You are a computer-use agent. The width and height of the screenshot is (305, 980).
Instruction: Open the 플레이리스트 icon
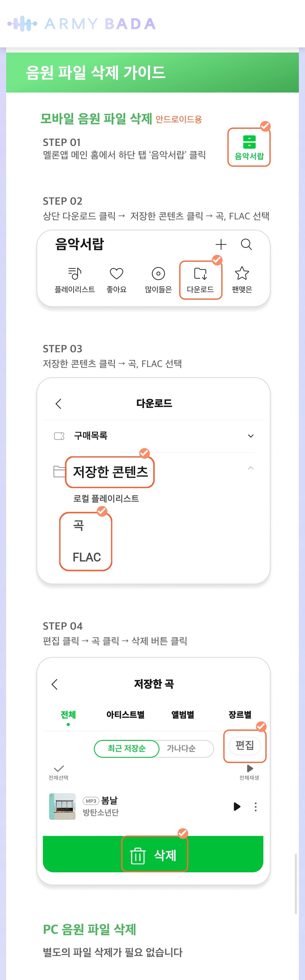point(75,273)
